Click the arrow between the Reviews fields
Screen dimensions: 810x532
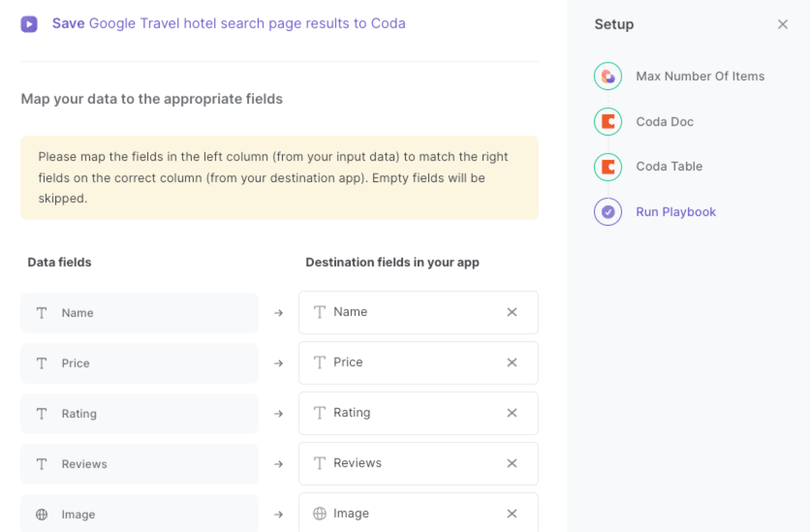(x=278, y=464)
